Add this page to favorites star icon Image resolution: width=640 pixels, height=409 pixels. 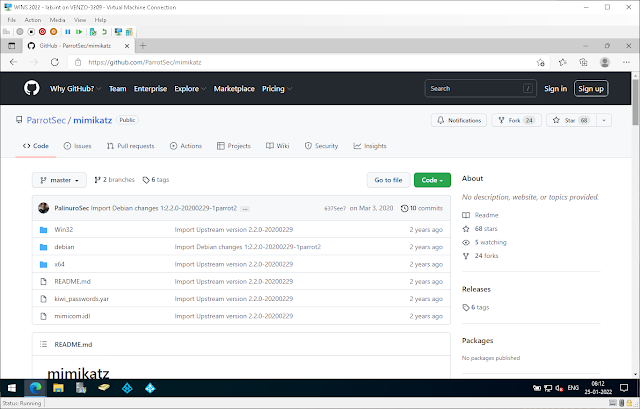click(x=540, y=62)
